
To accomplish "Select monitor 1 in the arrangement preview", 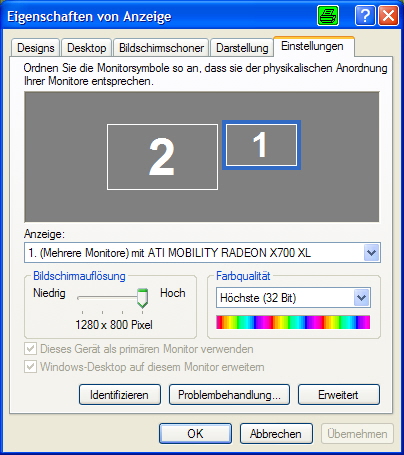I will (x=261, y=145).
